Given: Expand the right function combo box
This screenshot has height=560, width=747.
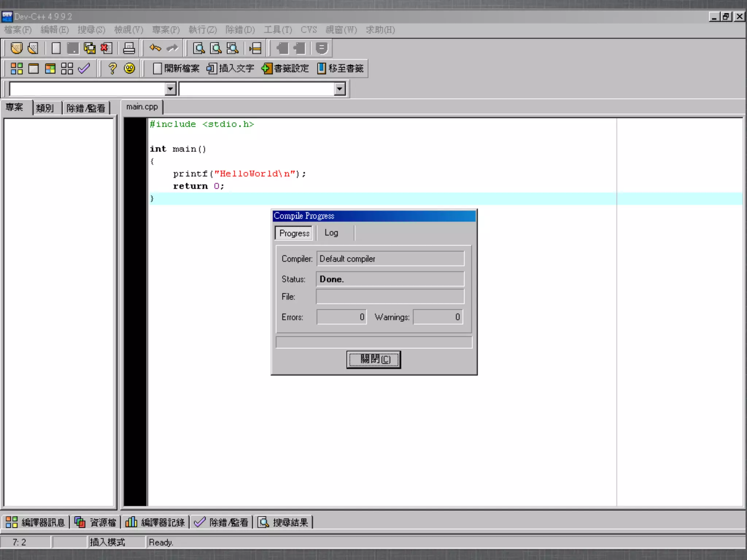Looking at the screenshot, I should [340, 89].
